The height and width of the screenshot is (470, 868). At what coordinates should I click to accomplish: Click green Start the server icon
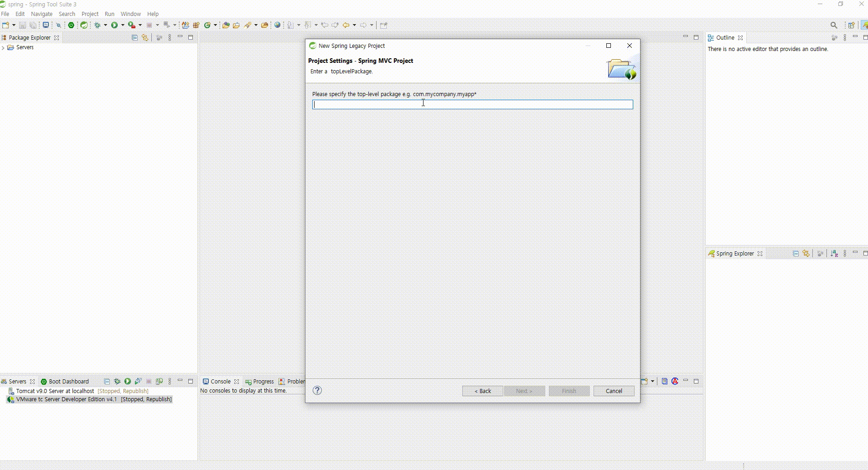(x=128, y=381)
